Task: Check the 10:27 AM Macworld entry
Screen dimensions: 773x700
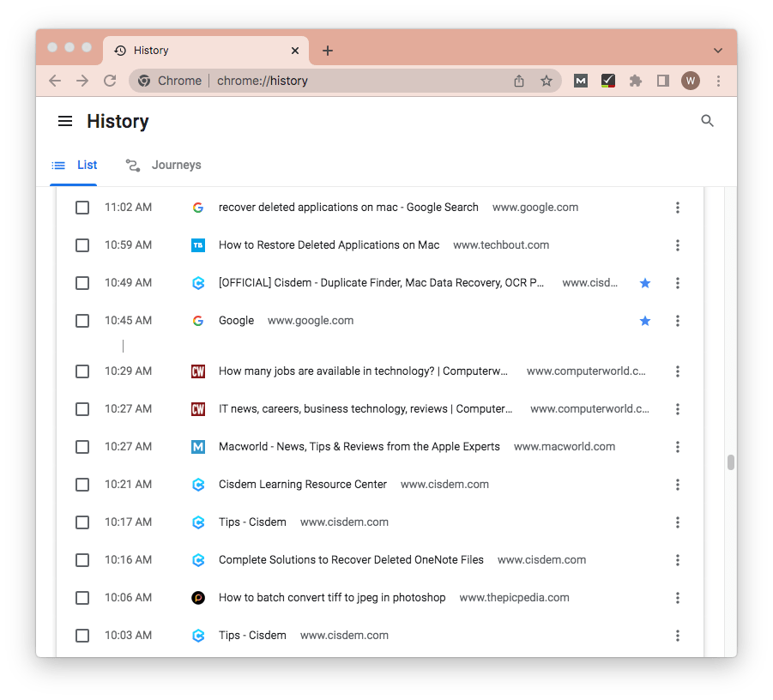Action: (x=82, y=447)
